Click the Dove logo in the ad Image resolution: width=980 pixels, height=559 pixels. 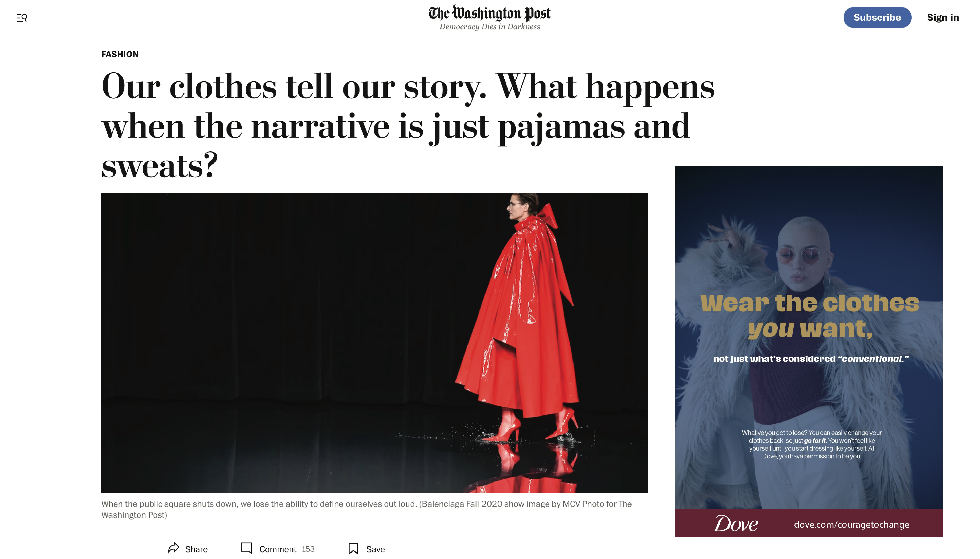tap(736, 524)
